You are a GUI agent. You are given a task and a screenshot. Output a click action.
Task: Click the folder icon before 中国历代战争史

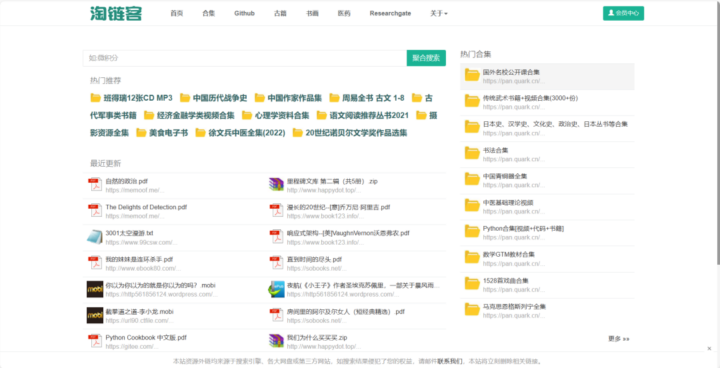[x=185, y=98]
